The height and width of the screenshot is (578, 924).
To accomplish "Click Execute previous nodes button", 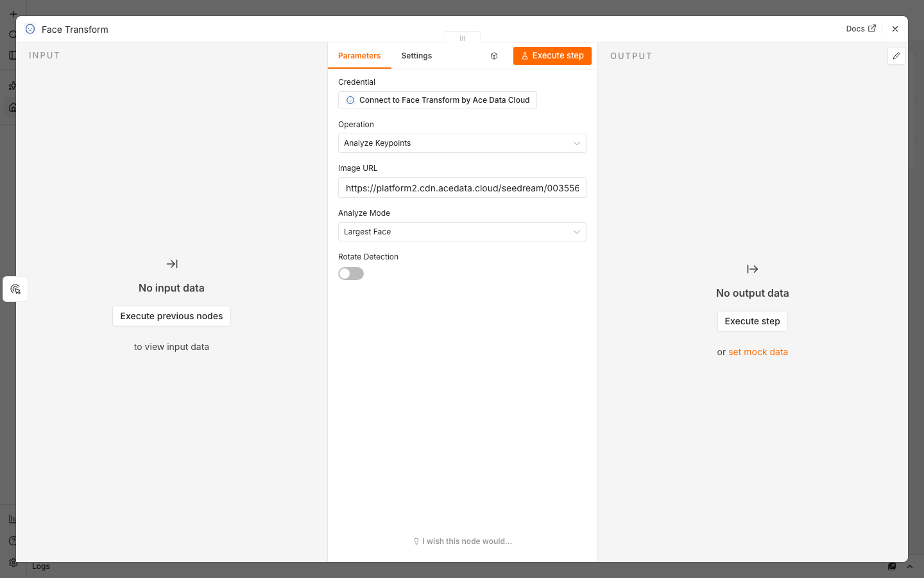I will pyautogui.click(x=171, y=316).
